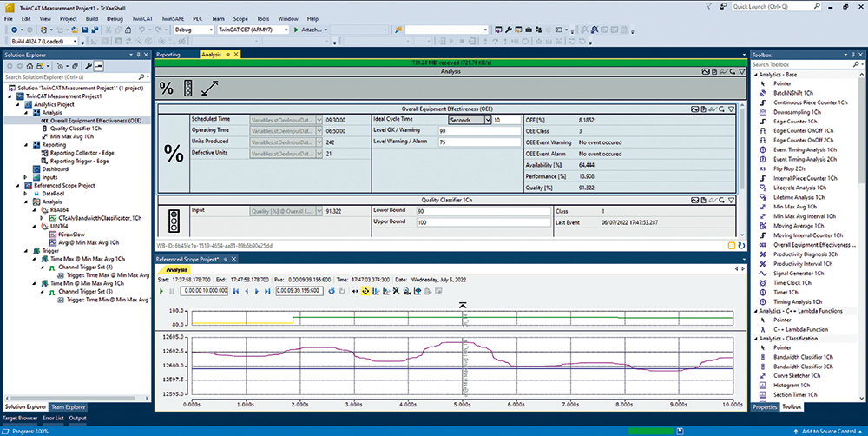Switch to the Reporting tab

pyautogui.click(x=168, y=55)
